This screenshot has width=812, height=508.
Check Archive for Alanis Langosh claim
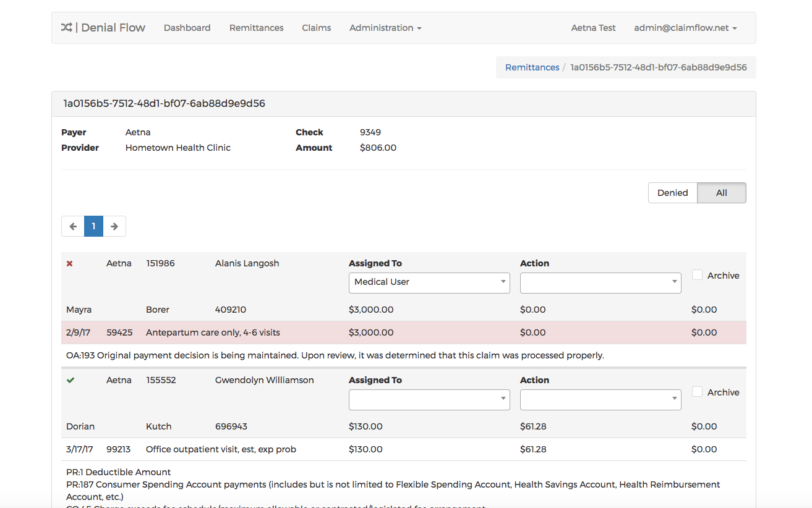(x=697, y=275)
